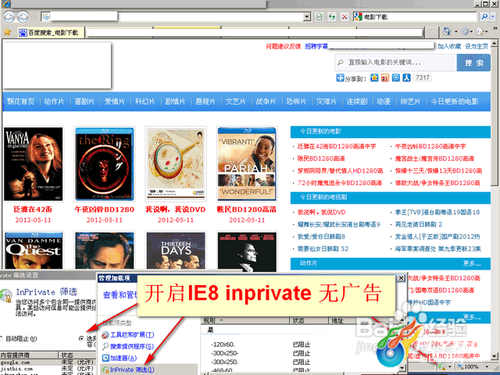
Task: Select the 自动阻止 radio button
Action: pos(1,339)
